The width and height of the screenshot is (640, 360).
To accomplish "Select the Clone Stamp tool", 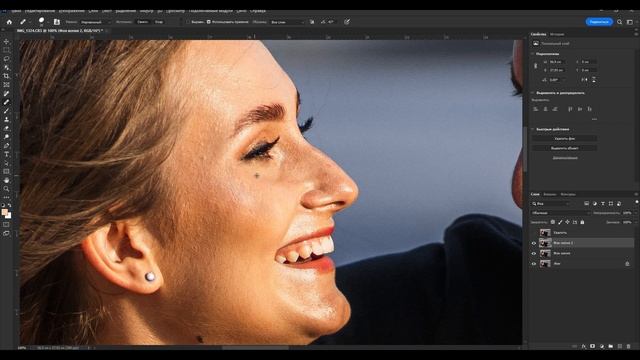I will (x=6, y=119).
